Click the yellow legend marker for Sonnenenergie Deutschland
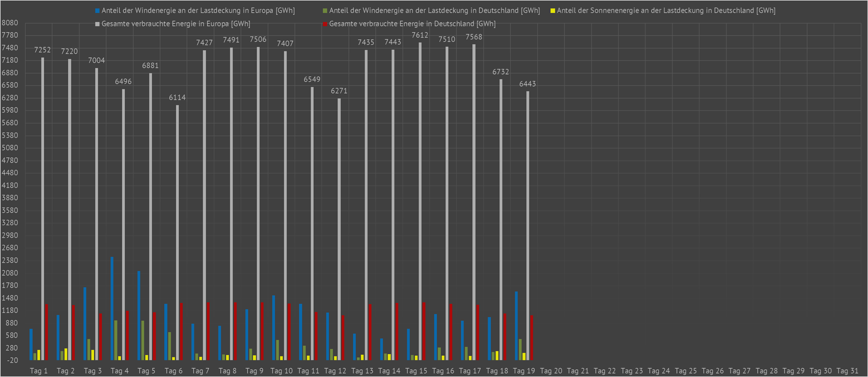Screen dimensions: 868x377 [x=553, y=10]
